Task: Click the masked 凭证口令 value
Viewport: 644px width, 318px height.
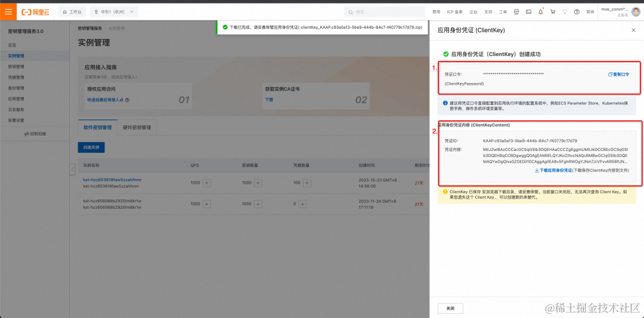Action: click(x=513, y=75)
